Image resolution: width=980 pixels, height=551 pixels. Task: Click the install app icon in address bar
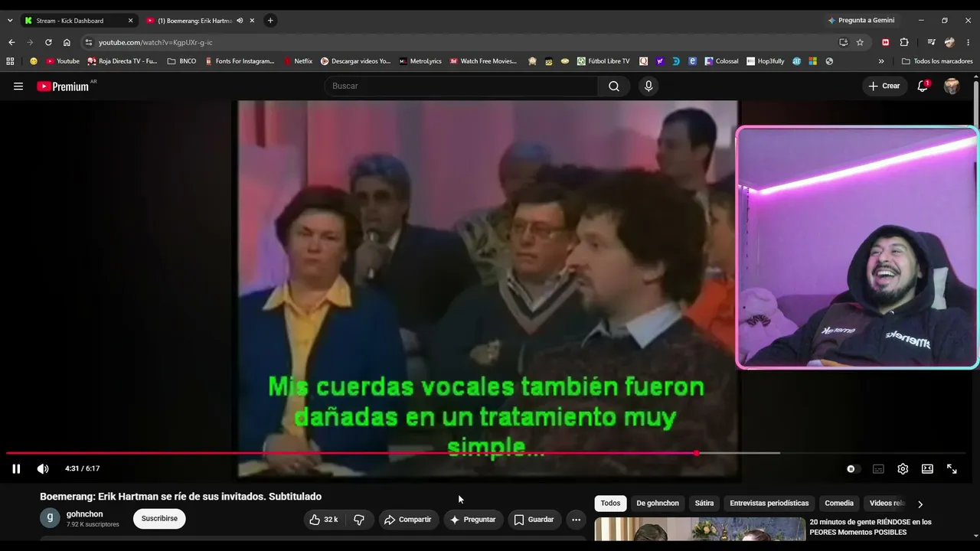pos(843,42)
